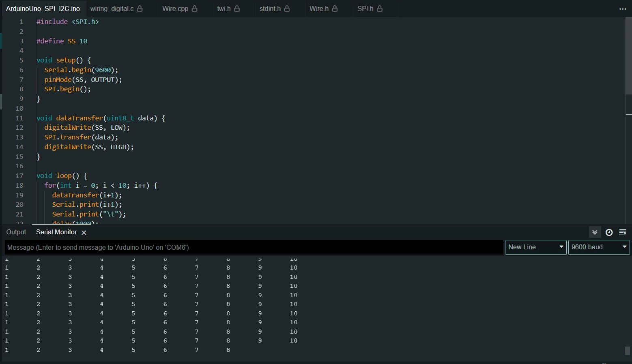Click the serial output scrollbar thumb
632x364 pixels.
[x=628, y=351]
